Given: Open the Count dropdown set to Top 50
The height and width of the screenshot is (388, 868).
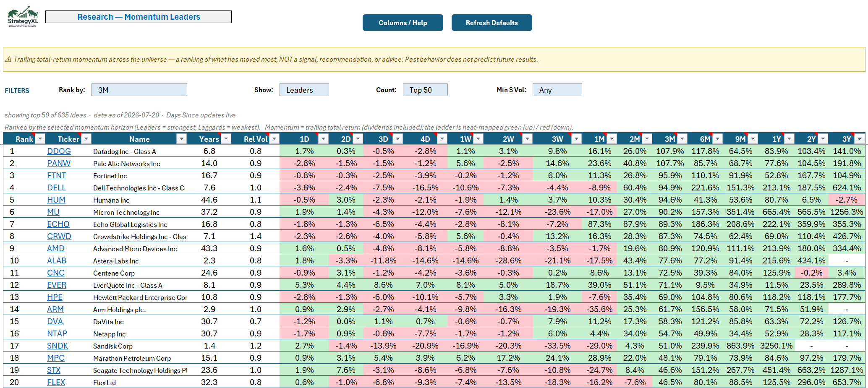Looking at the screenshot, I should 425,90.
